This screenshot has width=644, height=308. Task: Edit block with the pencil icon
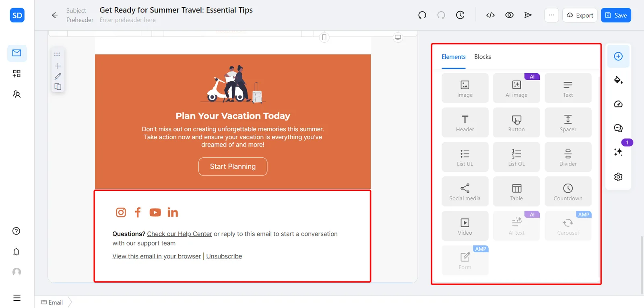coord(58,76)
